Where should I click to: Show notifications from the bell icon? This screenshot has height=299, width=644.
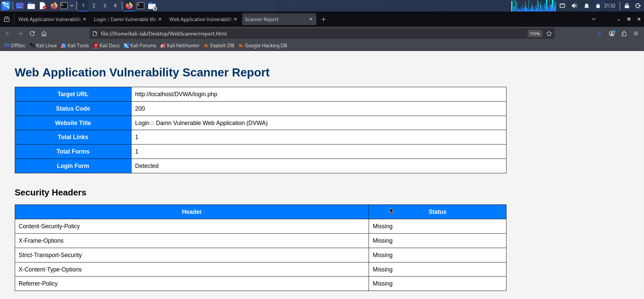[587, 6]
